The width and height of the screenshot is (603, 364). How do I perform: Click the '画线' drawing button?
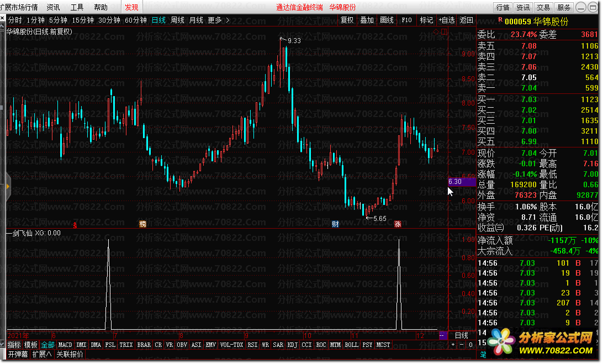point(387,20)
